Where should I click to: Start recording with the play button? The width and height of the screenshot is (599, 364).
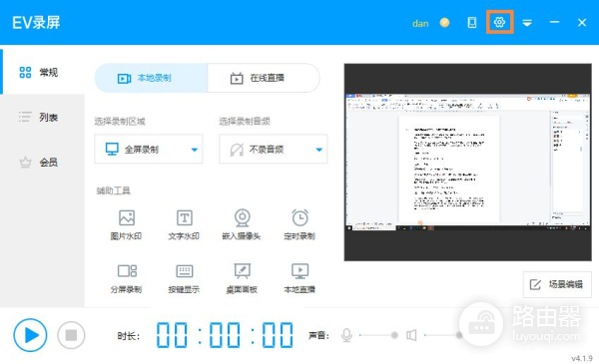[30, 335]
